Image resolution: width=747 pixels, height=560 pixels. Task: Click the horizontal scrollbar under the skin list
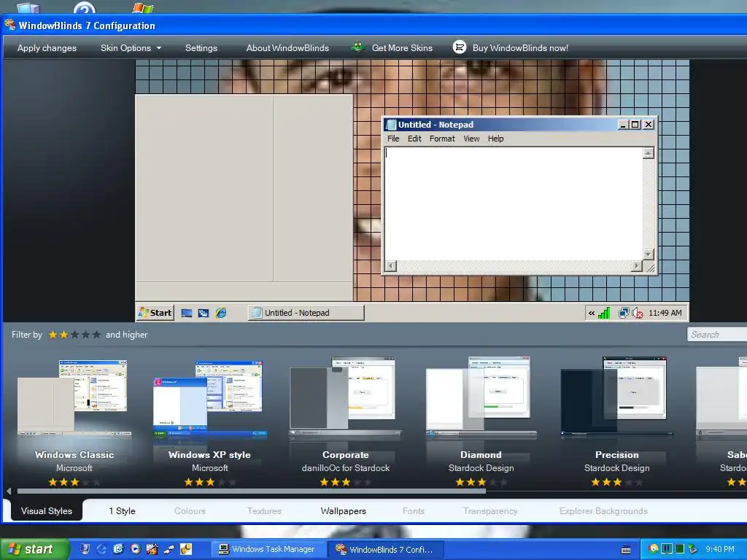click(252, 491)
